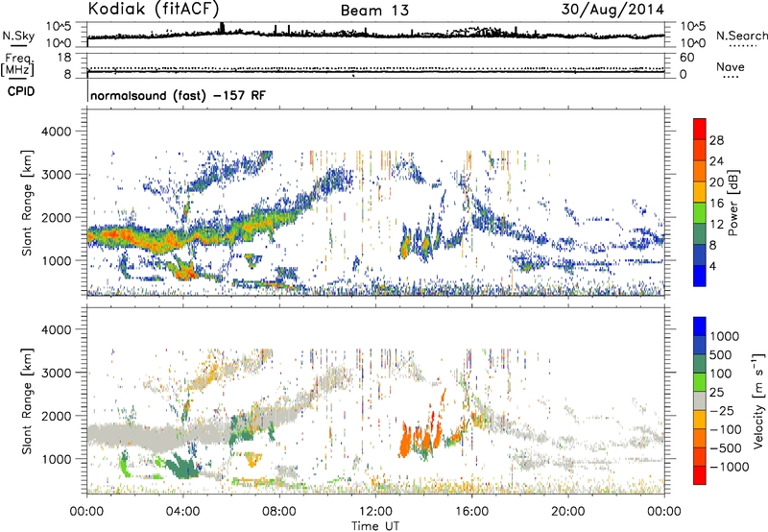
Task: Click the '08:00' time axis tick
Action: [x=279, y=512]
